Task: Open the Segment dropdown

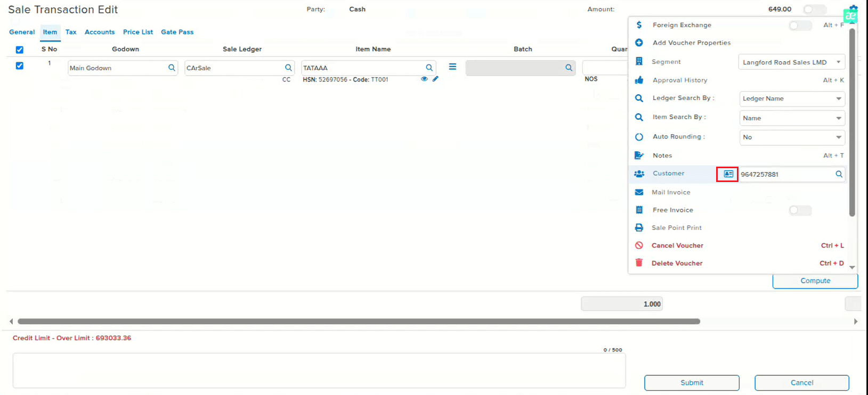Action: pos(791,62)
